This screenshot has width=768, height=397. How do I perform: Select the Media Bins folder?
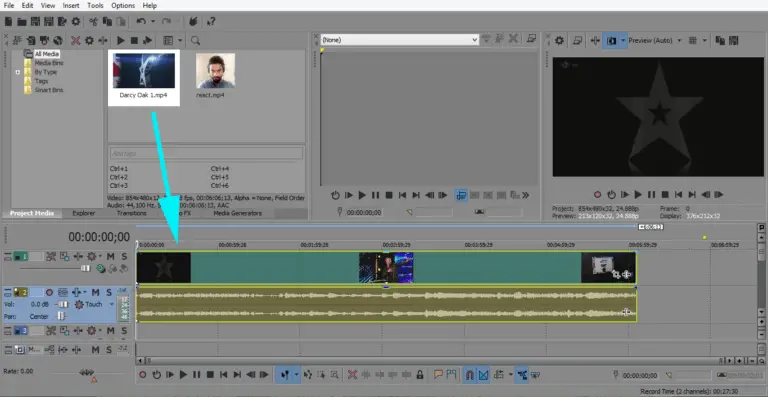(x=49, y=63)
